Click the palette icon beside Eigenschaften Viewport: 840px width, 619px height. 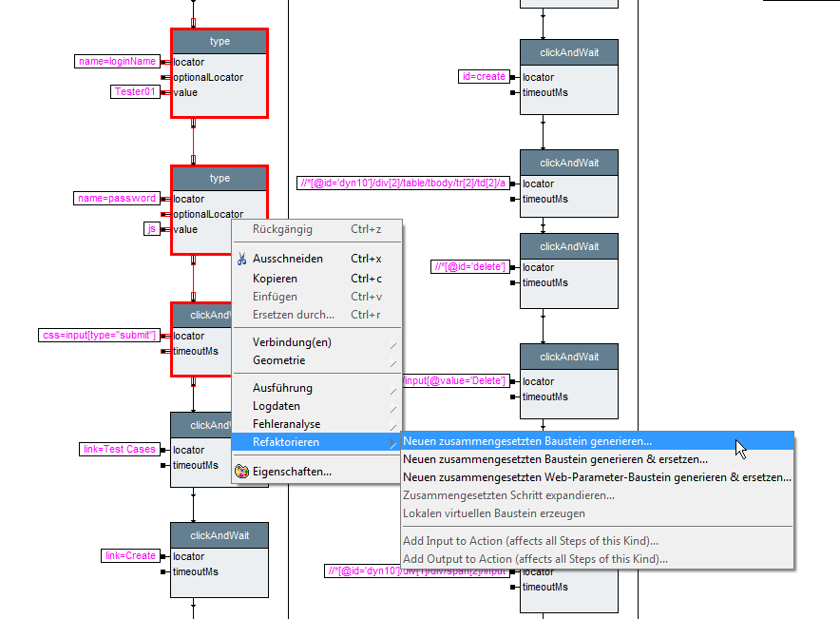coord(242,471)
